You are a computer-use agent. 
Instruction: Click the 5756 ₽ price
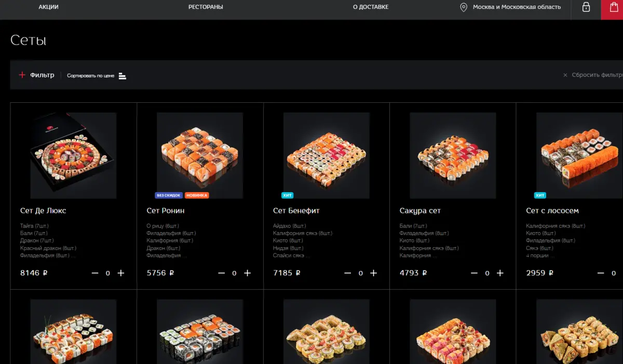pyautogui.click(x=160, y=273)
